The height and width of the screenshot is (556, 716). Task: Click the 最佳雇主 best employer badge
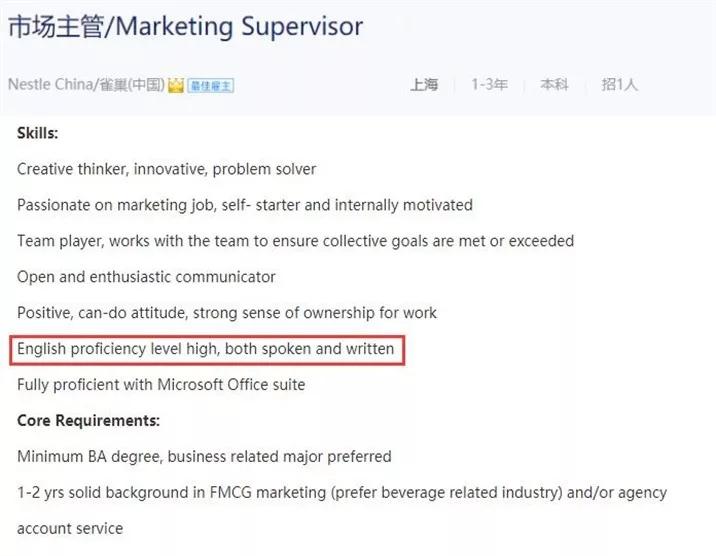(x=211, y=85)
